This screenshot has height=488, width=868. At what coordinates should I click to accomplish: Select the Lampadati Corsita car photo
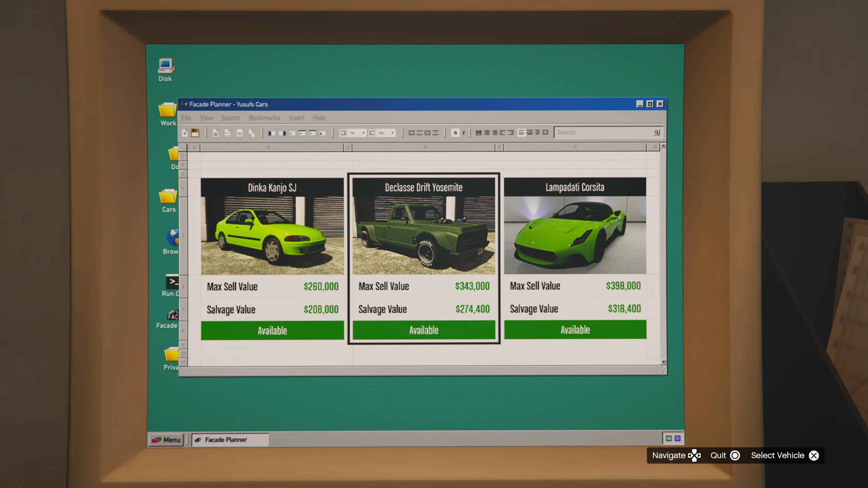[x=575, y=235]
